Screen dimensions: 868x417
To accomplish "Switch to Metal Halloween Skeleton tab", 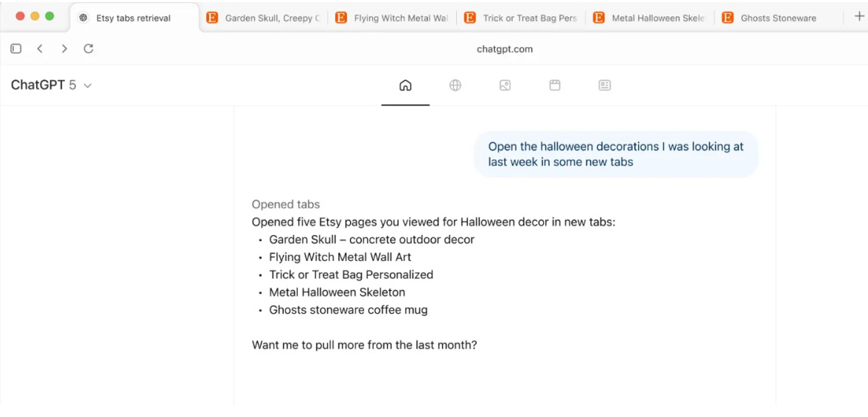I will point(651,18).
